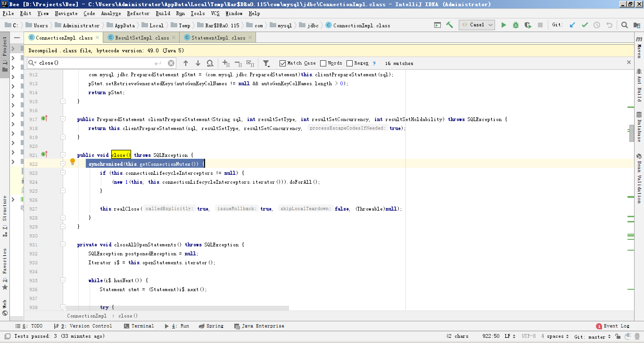The width and height of the screenshot is (644, 343).
Task: Enable the Words checkbox
Action: pos(323,63)
